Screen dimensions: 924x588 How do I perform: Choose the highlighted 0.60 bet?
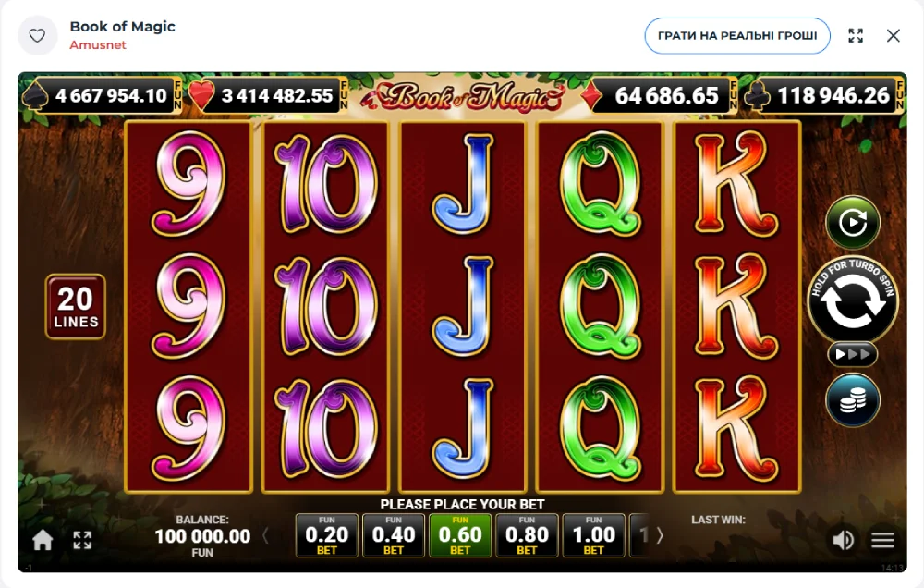click(459, 535)
